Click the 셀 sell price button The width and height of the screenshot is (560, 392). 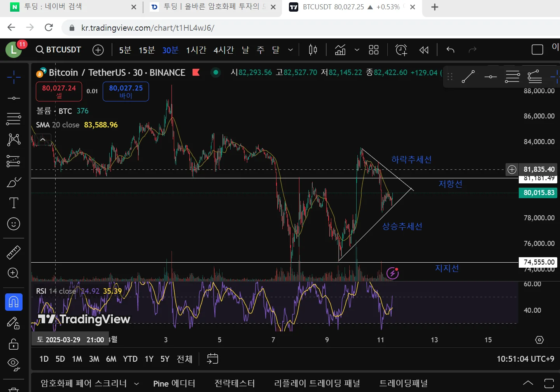click(59, 91)
